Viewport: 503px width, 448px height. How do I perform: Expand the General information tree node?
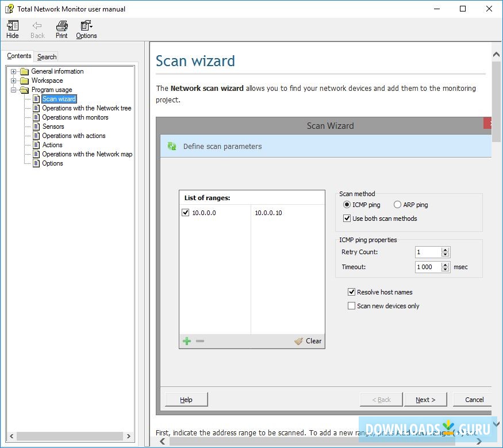(13, 71)
